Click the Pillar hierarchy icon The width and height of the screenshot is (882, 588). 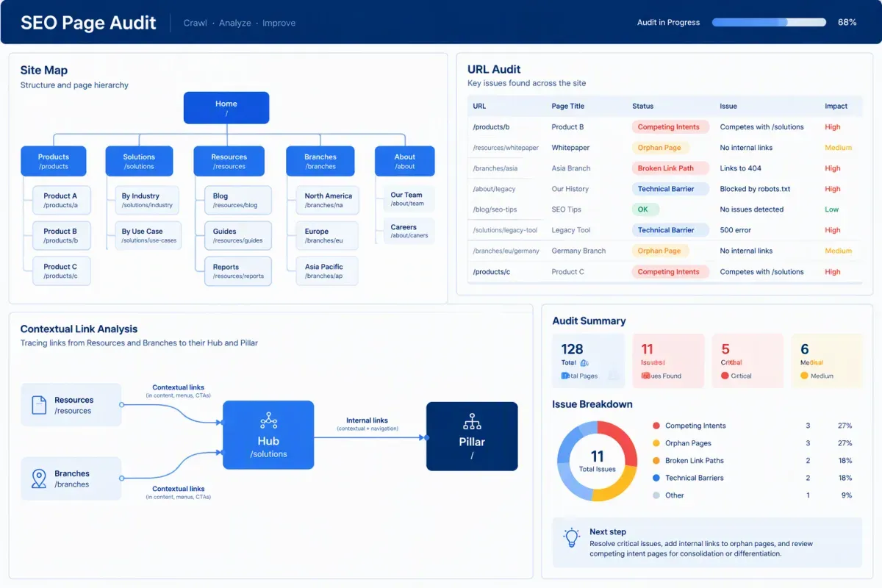tap(472, 422)
